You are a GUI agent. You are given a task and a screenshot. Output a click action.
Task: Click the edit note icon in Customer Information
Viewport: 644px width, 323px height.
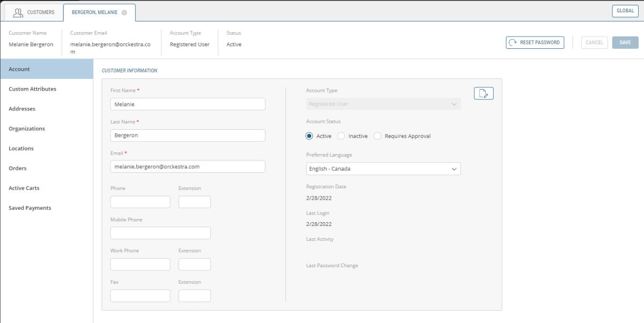click(x=484, y=93)
